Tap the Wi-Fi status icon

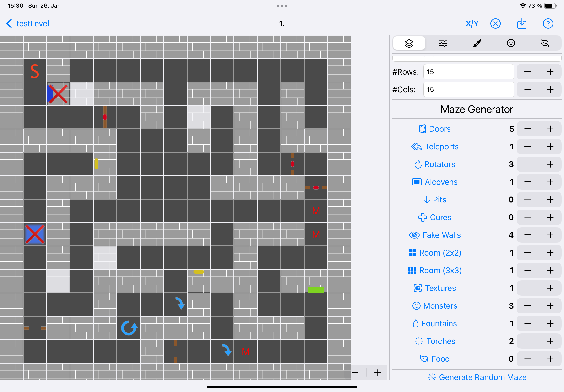pos(523,6)
